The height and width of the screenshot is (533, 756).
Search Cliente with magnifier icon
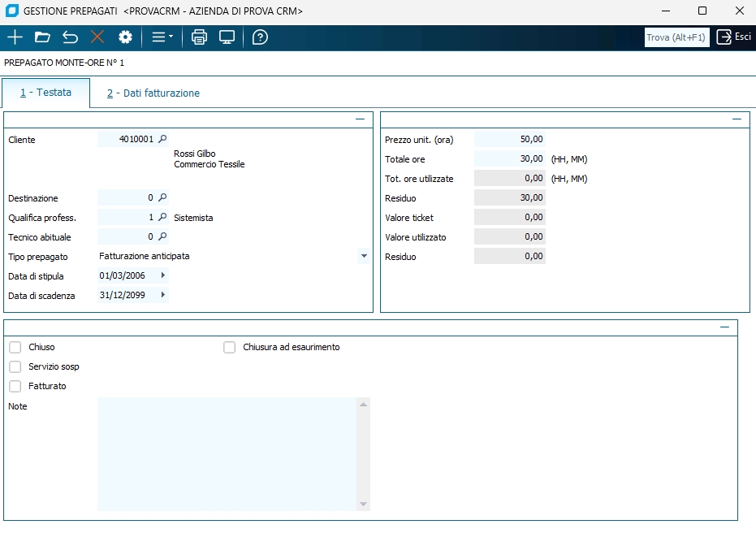click(162, 139)
